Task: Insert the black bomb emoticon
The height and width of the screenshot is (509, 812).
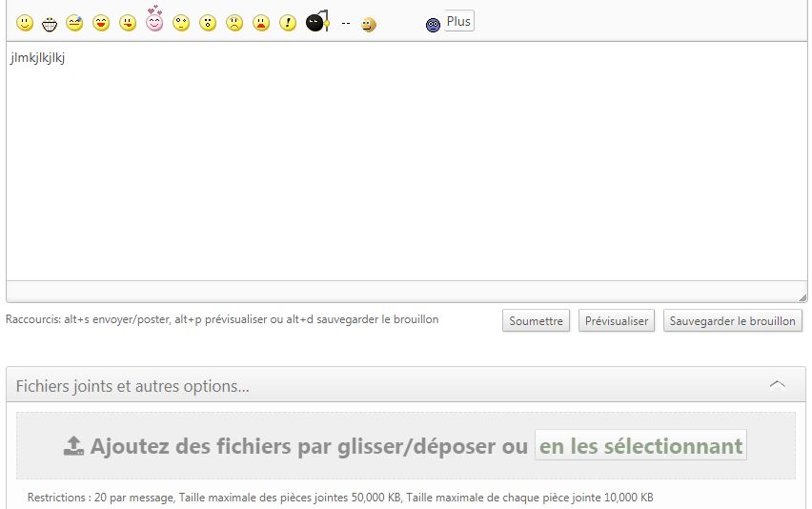Action: [317, 21]
